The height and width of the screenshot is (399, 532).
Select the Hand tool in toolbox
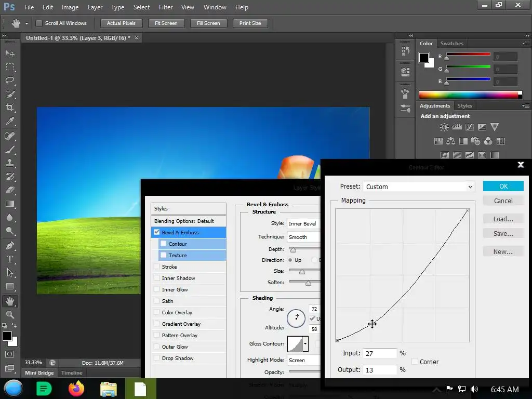pyautogui.click(x=10, y=301)
